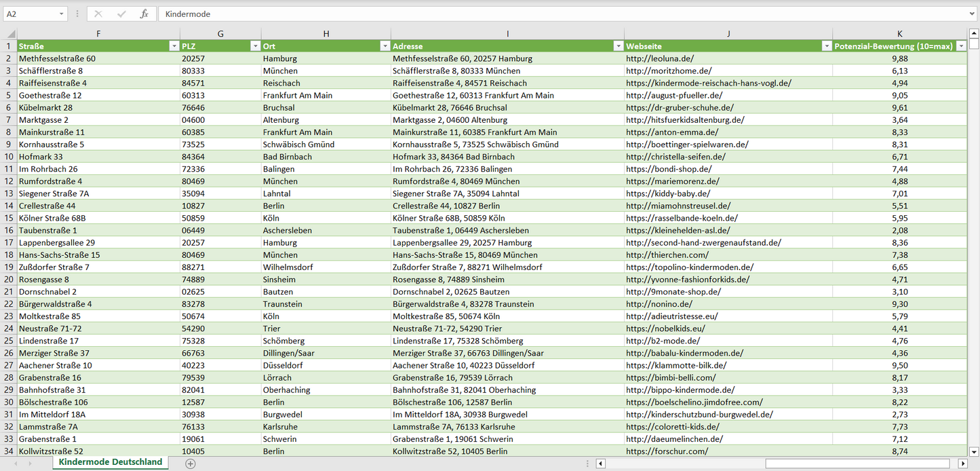Expand the formula bar using the chevron

click(x=973, y=14)
